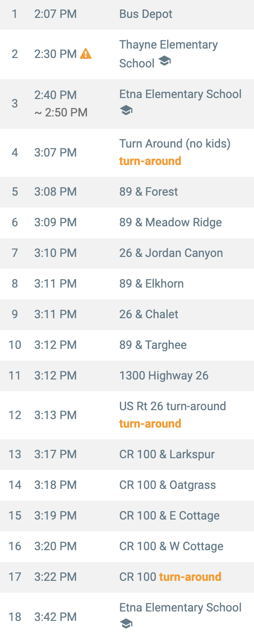Select the CR 100 & Larkspur stop

127,454
